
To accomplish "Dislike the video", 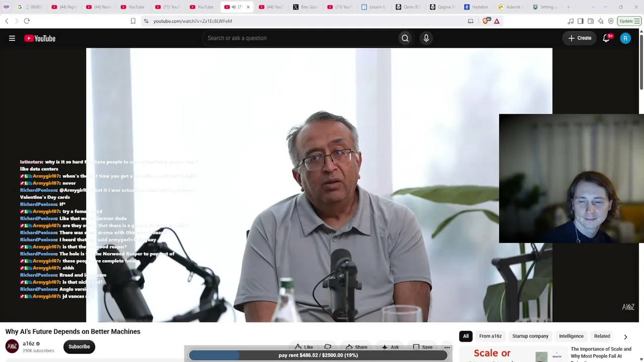I will pos(328,347).
